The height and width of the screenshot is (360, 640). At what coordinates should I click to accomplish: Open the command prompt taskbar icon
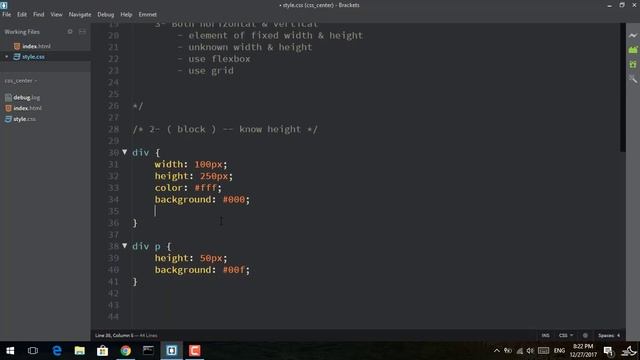(x=148, y=351)
